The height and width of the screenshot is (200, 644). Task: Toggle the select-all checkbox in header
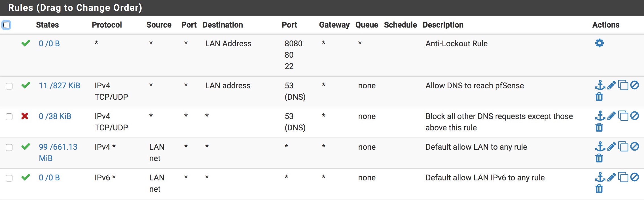[6, 25]
